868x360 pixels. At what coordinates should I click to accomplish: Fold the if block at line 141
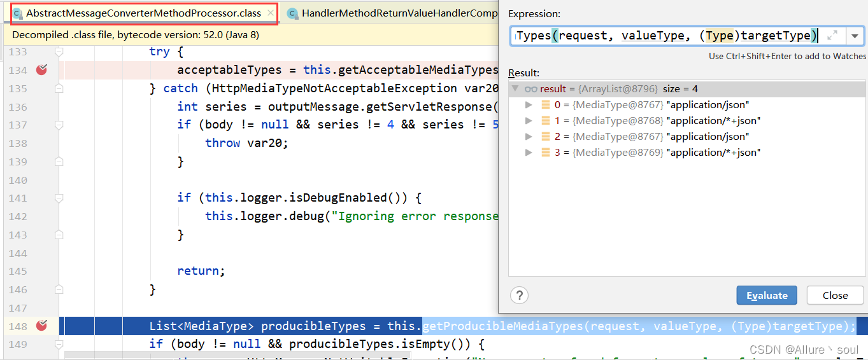pos(59,198)
